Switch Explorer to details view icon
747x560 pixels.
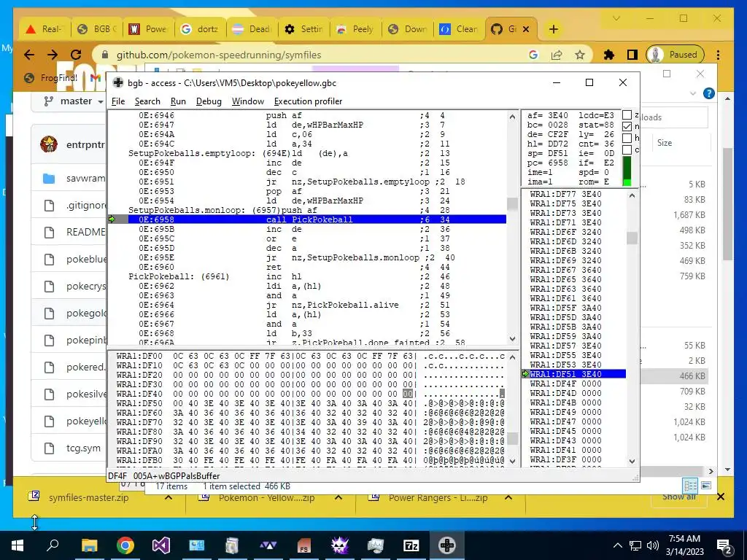[690, 485]
